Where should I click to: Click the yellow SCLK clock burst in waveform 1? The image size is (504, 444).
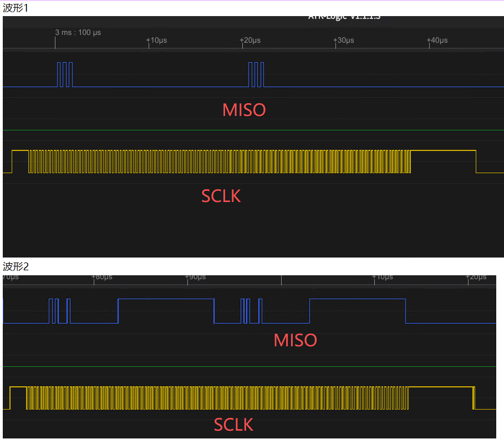220,162
